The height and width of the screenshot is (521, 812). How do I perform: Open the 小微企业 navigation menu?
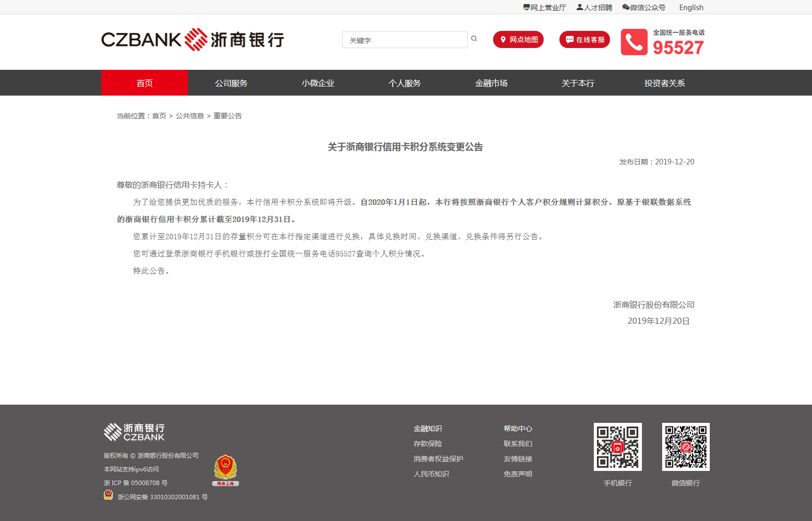(x=318, y=83)
